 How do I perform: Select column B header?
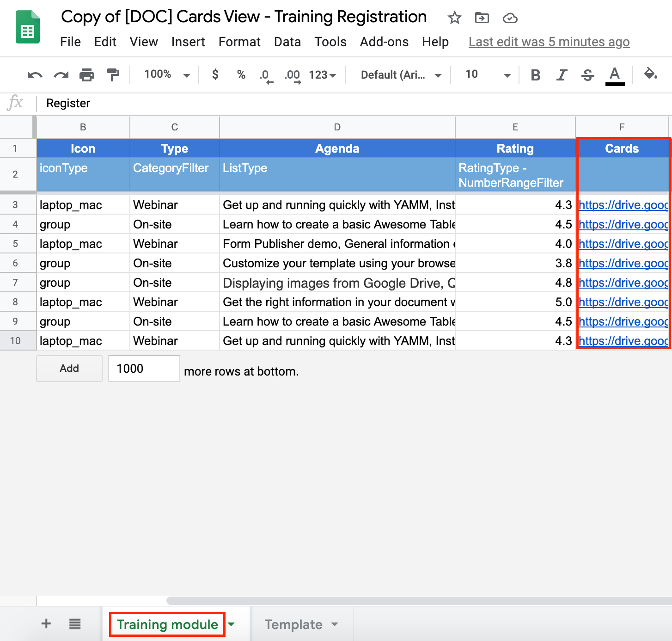[83, 127]
